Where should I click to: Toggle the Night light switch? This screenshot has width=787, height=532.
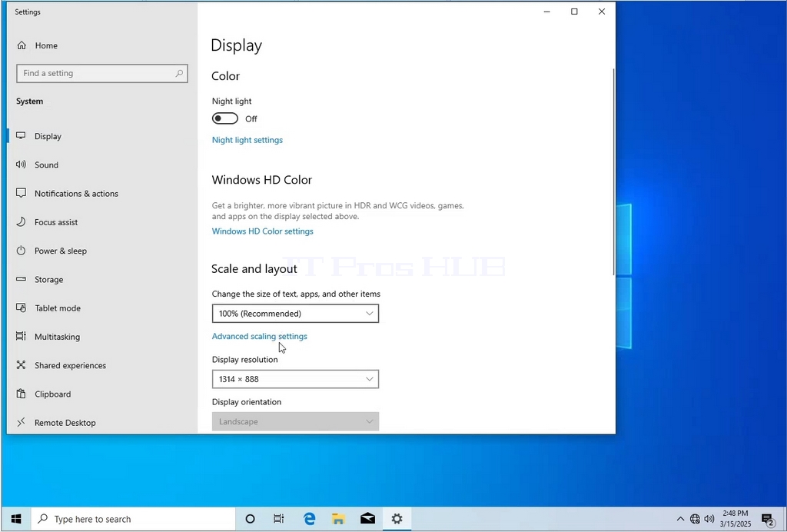pos(225,118)
